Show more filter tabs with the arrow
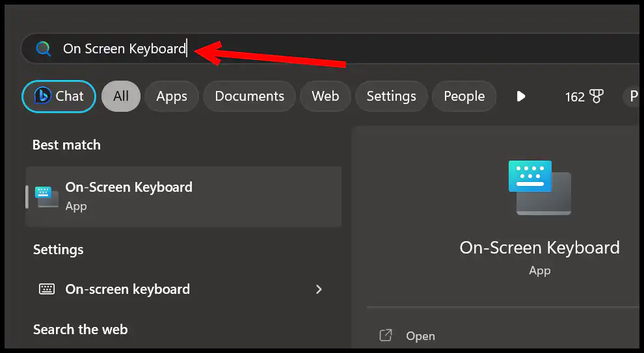644x353 pixels. tap(521, 96)
